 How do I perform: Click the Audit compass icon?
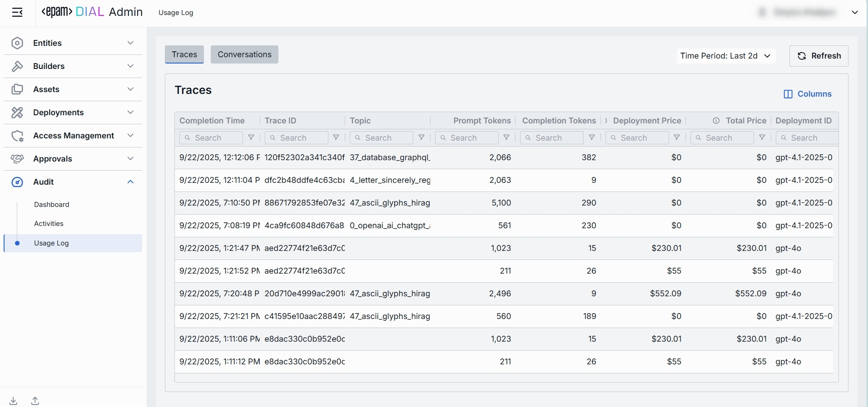tap(17, 182)
